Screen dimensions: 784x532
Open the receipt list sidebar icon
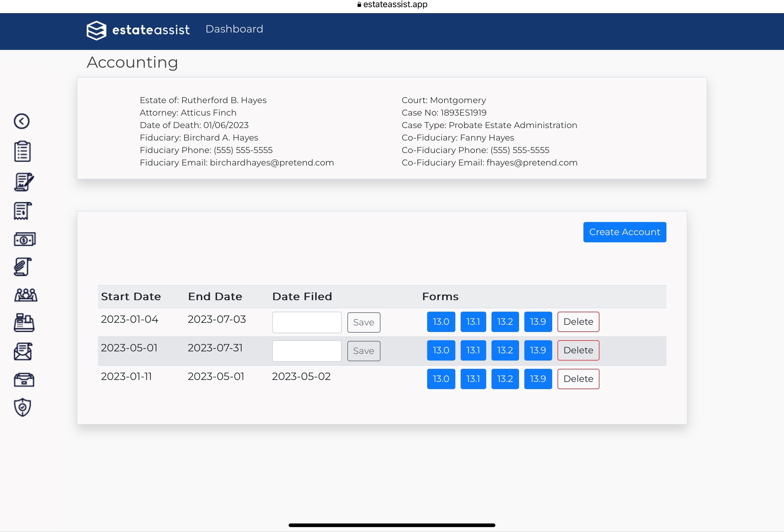(23, 211)
